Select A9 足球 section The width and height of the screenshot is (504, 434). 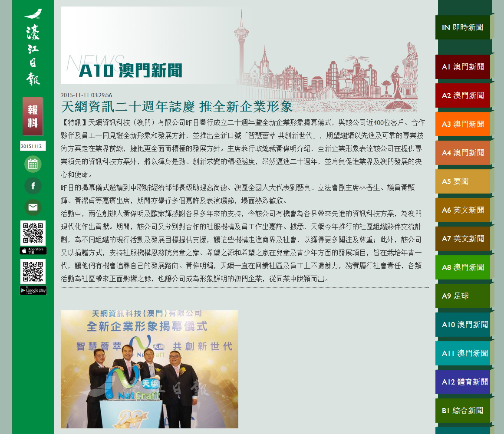462,296
